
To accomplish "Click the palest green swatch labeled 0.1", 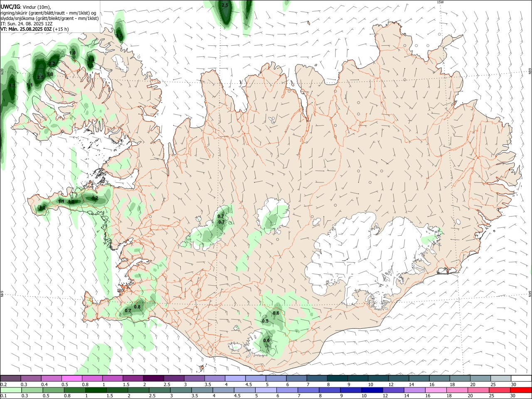I will (11, 390).
